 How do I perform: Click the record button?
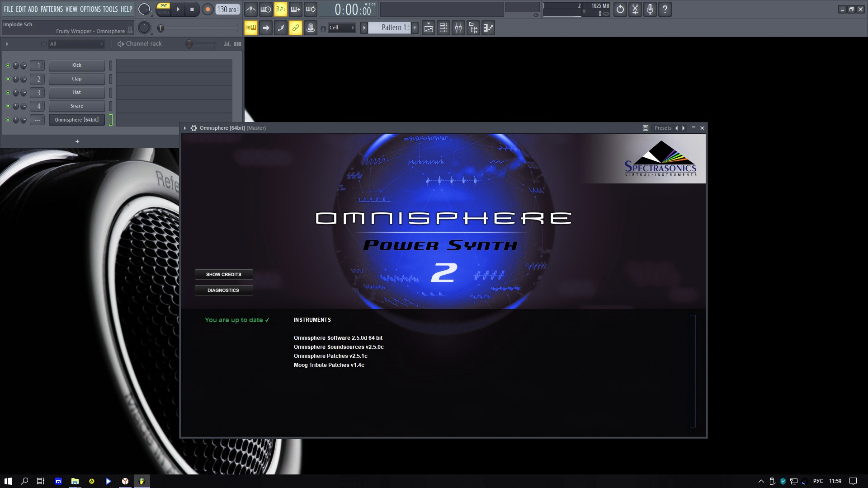(x=208, y=9)
